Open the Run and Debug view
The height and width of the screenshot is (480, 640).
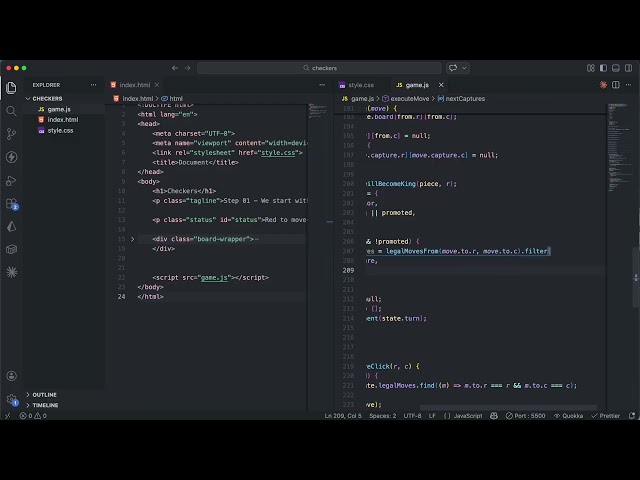point(11,180)
